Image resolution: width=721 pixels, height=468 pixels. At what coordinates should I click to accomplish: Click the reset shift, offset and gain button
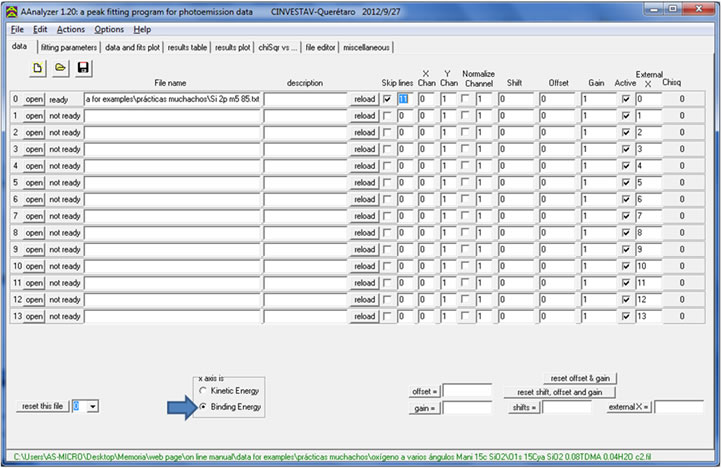(559, 392)
